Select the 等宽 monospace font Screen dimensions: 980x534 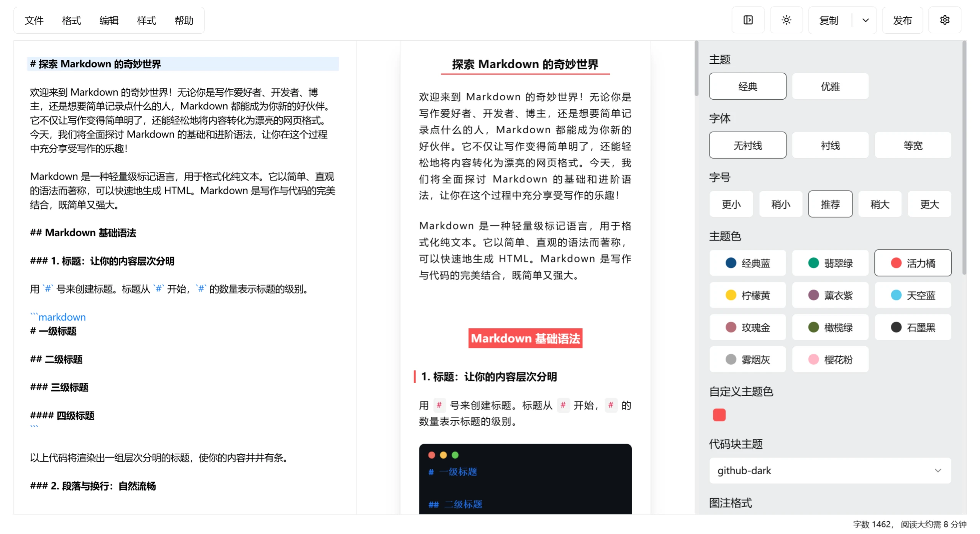[x=913, y=145]
